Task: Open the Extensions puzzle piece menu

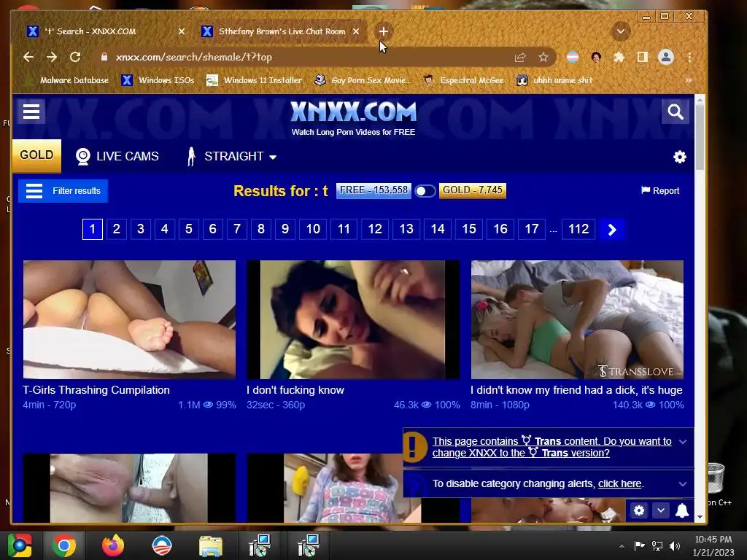Action: pos(619,58)
